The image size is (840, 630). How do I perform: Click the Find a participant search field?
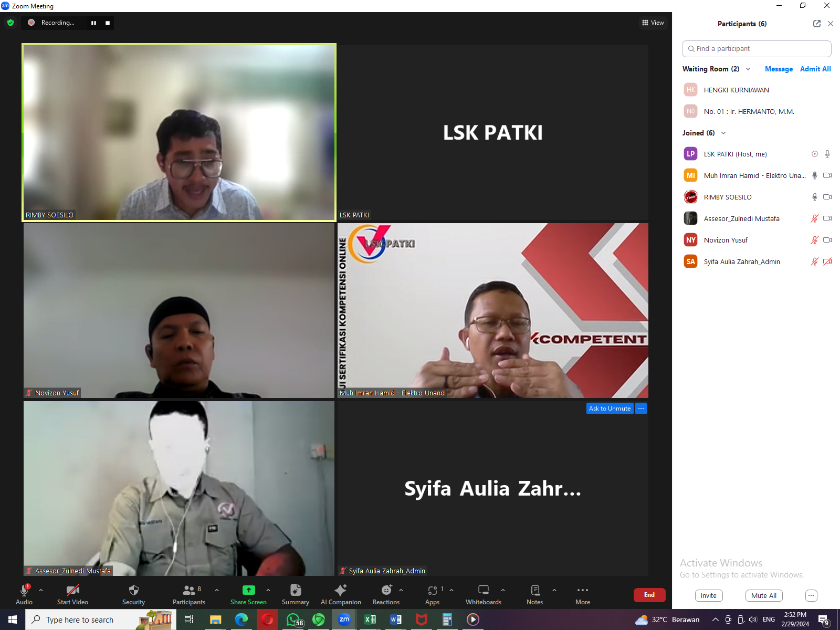pyautogui.click(x=757, y=48)
